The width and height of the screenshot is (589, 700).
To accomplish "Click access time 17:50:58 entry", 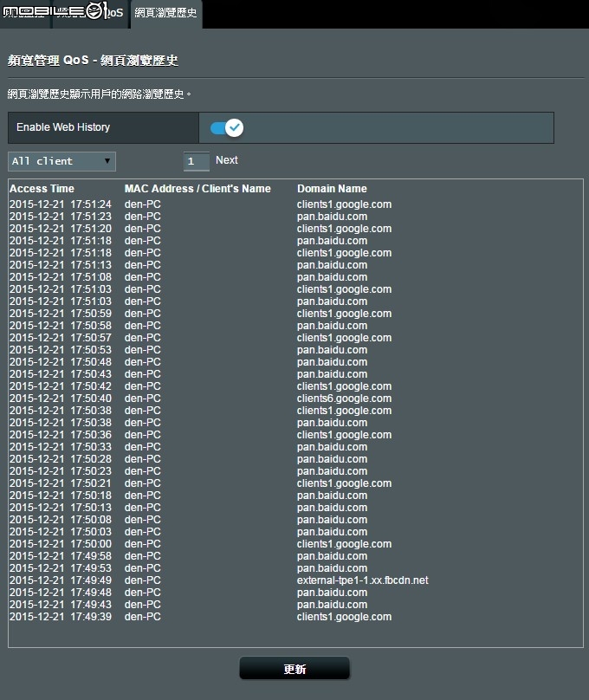I will click(x=61, y=326).
